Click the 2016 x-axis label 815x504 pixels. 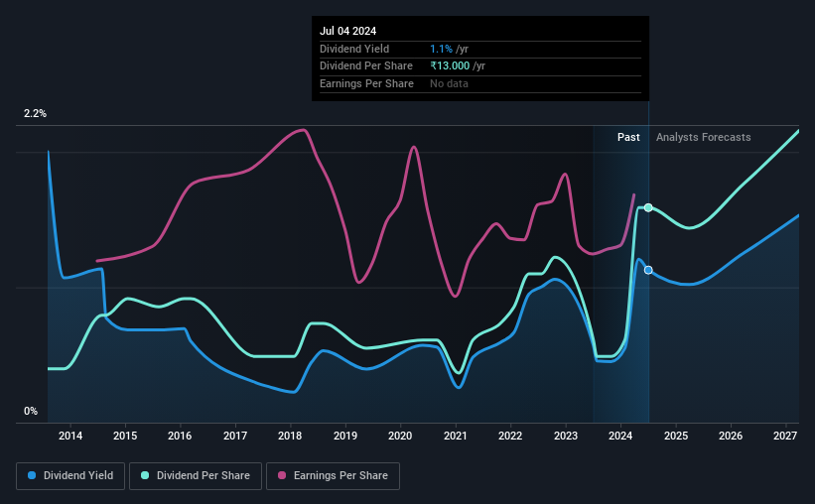coord(180,436)
